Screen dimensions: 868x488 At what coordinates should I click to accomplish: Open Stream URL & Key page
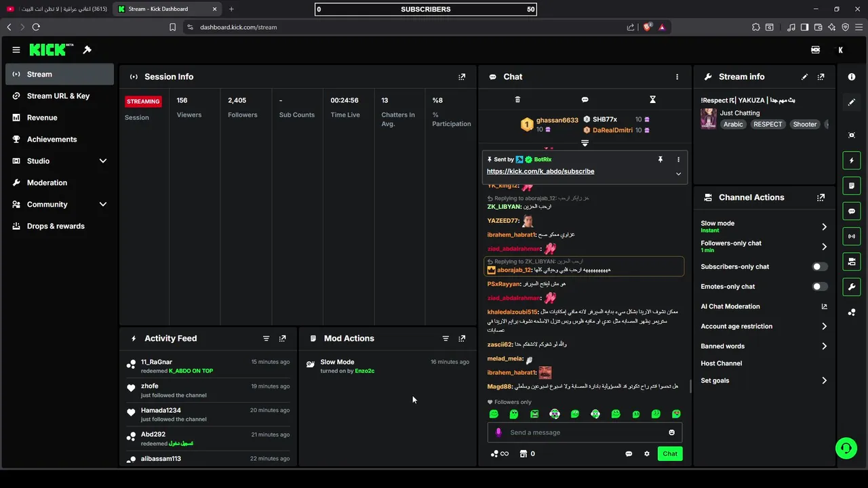coord(60,96)
